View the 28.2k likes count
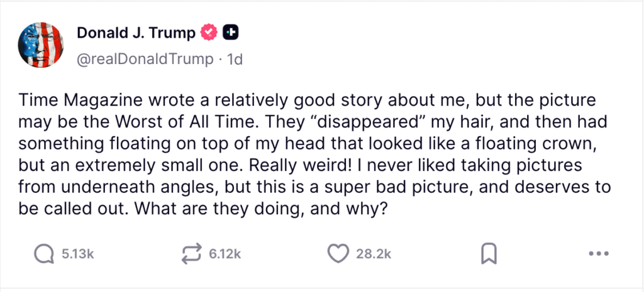 (x=374, y=254)
